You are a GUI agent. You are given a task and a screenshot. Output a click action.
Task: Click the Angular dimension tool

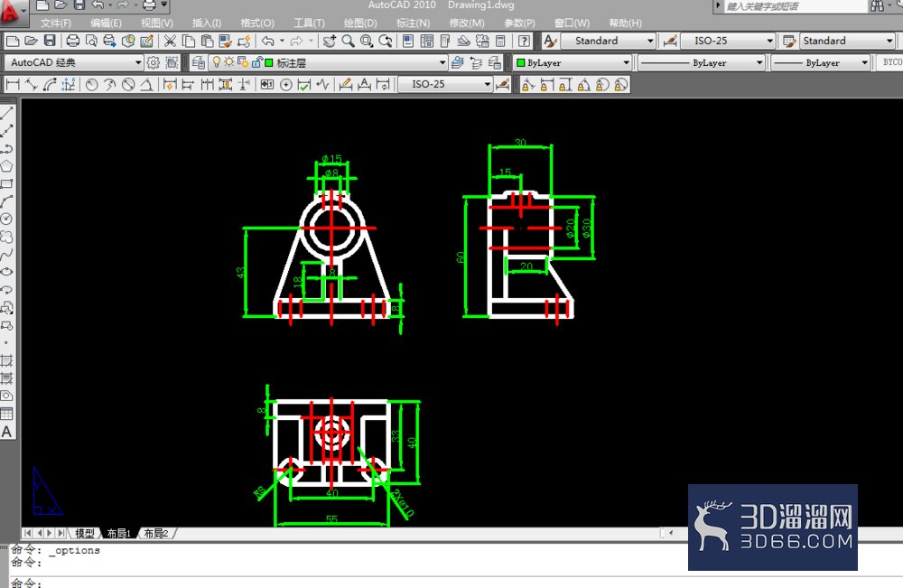[x=147, y=85]
